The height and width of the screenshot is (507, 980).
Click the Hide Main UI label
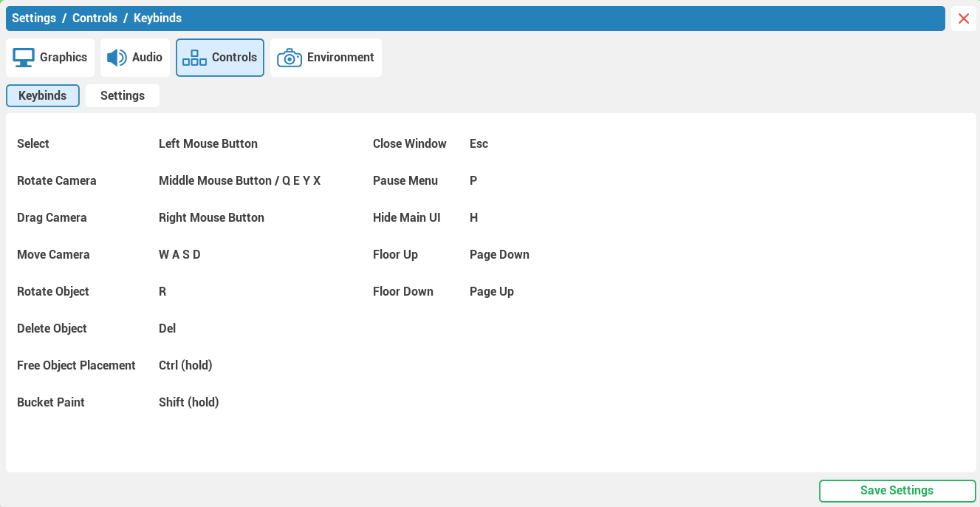pyautogui.click(x=407, y=217)
